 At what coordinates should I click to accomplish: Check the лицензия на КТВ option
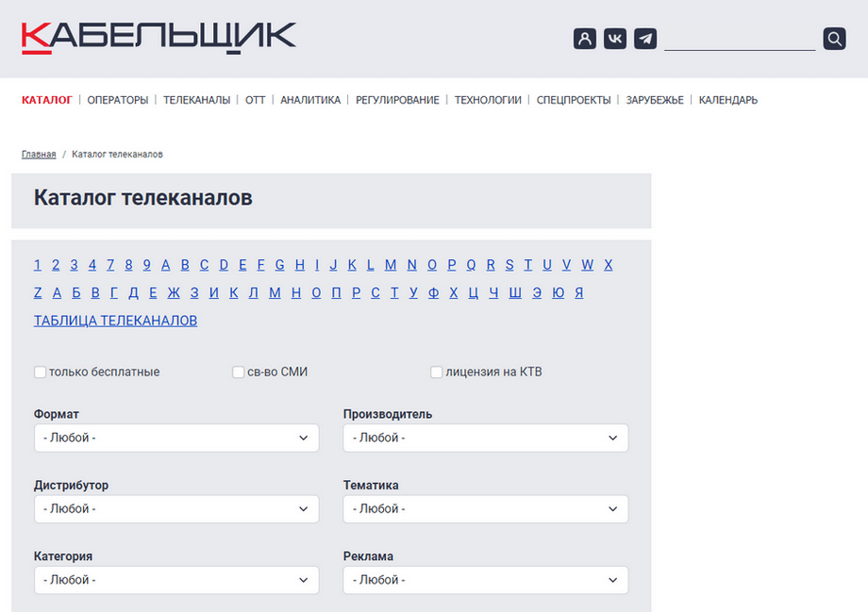(x=436, y=372)
